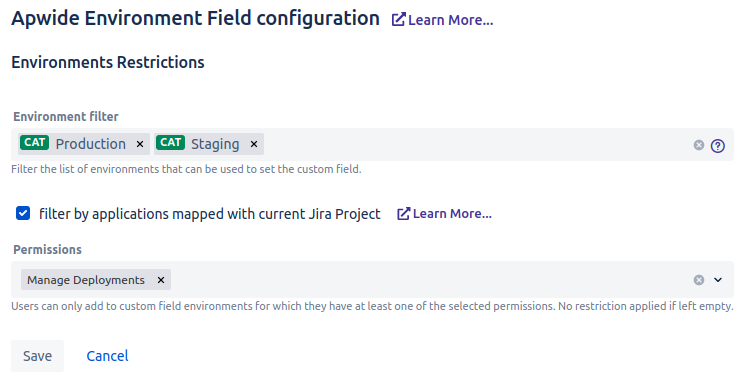745x388 pixels.
Task: Open the Environment filter help icon
Action: 717,145
